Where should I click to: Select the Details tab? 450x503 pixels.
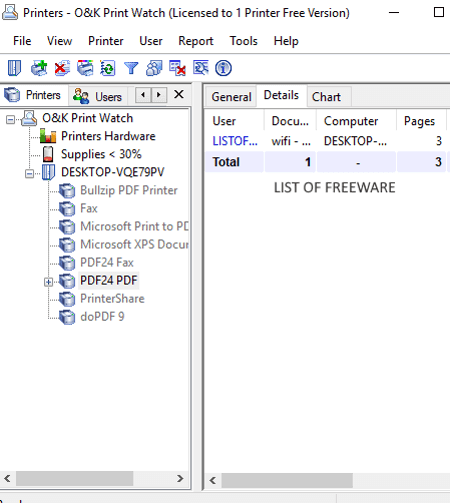click(x=281, y=95)
